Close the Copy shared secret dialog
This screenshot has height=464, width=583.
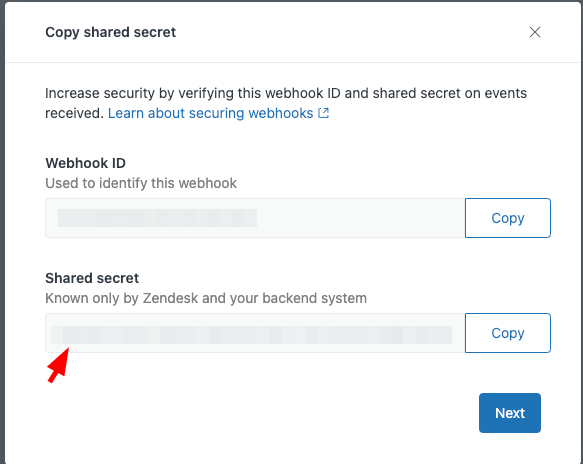pos(535,32)
